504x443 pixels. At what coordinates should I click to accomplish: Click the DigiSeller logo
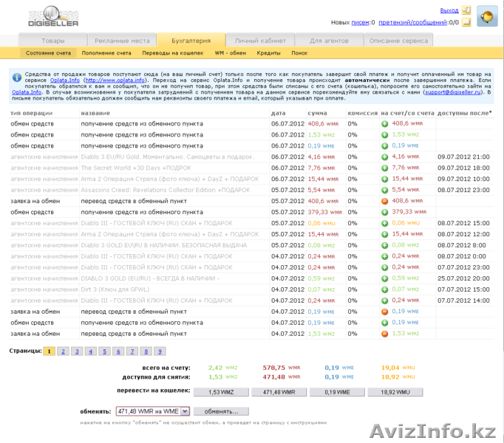click(x=53, y=16)
